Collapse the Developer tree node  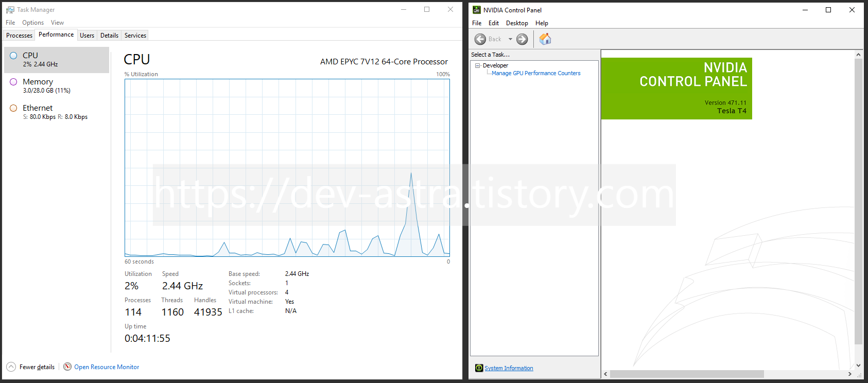pyautogui.click(x=477, y=65)
